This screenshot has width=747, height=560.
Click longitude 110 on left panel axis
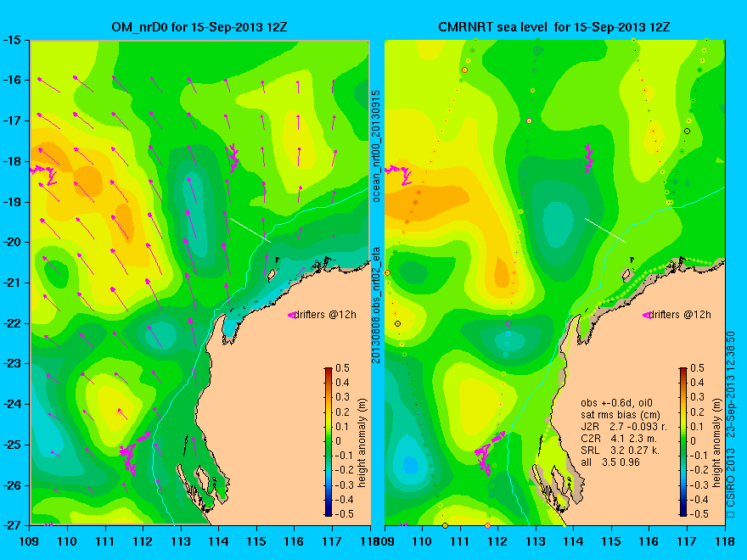pyautogui.click(x=67, y=541)
